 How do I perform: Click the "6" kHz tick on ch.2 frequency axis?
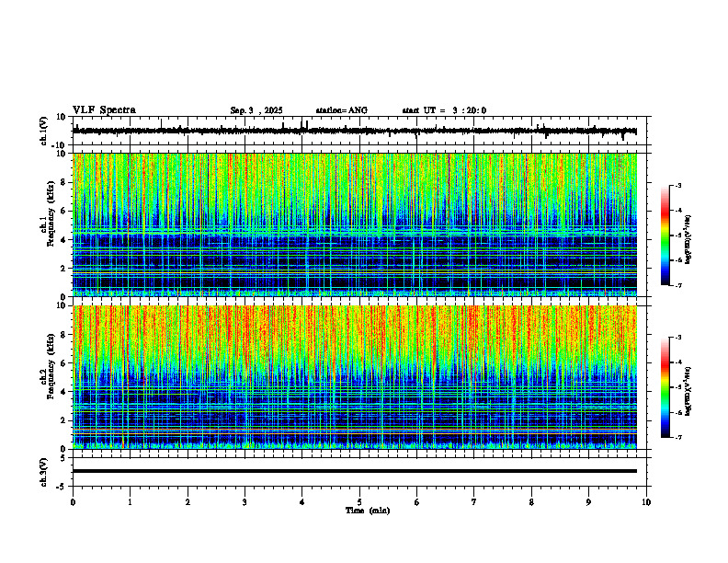click(64, 363)
